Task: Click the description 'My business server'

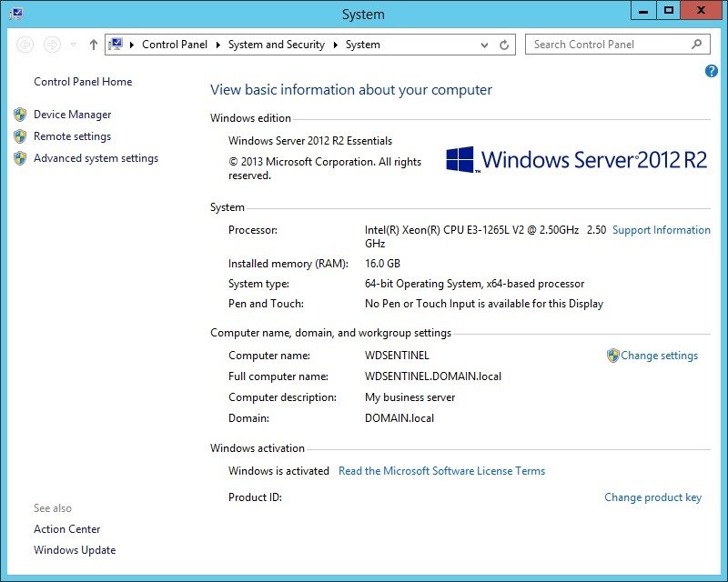Action: point(410,397)
